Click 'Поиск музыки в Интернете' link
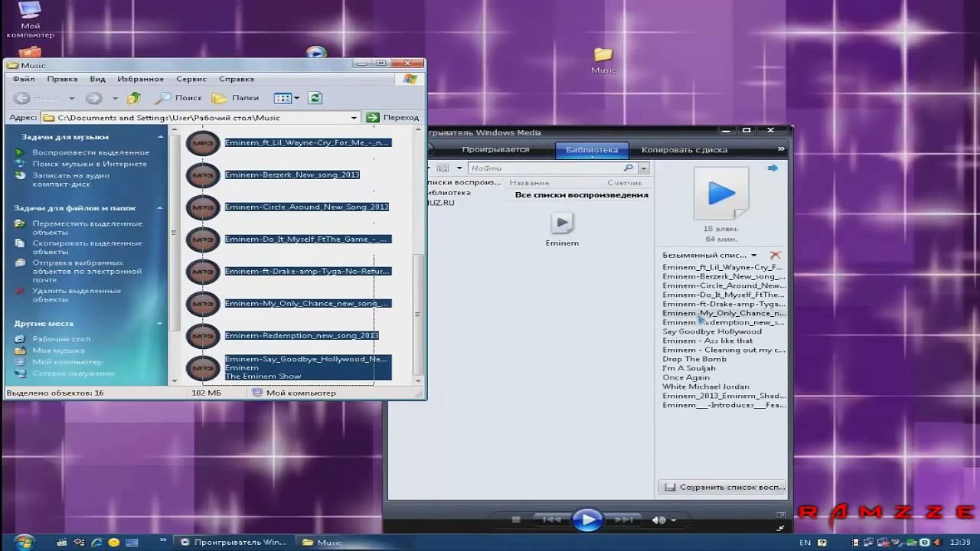 click(90, 164)
